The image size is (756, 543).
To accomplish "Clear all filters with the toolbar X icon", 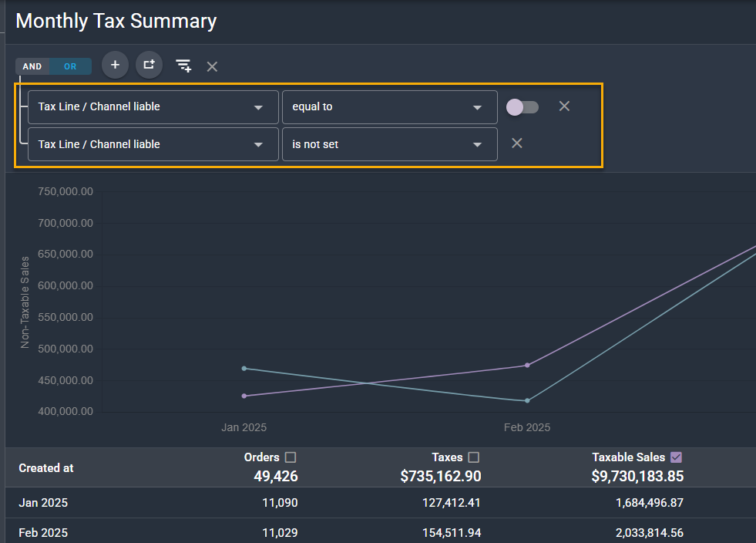I will point(212,67).
